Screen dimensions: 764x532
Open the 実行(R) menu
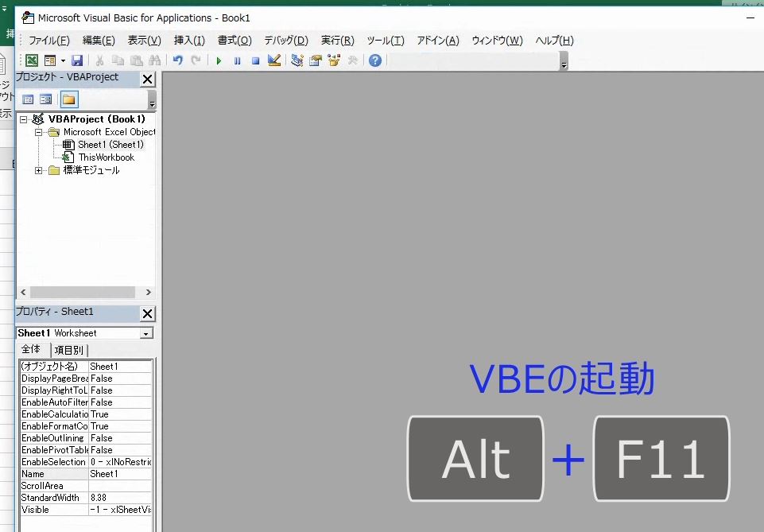pos(337,41)
